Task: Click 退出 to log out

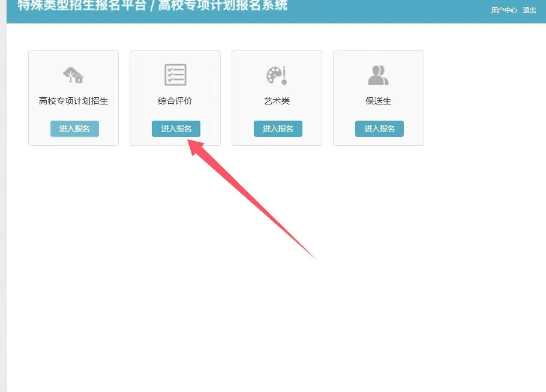Action: pos(529,10)
